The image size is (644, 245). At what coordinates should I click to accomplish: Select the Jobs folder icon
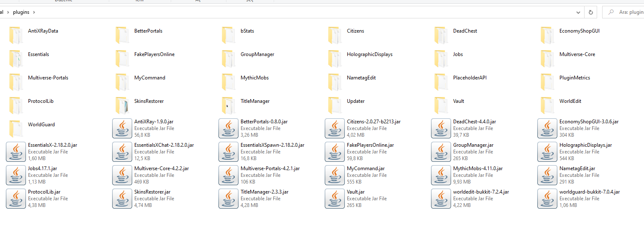440,59
